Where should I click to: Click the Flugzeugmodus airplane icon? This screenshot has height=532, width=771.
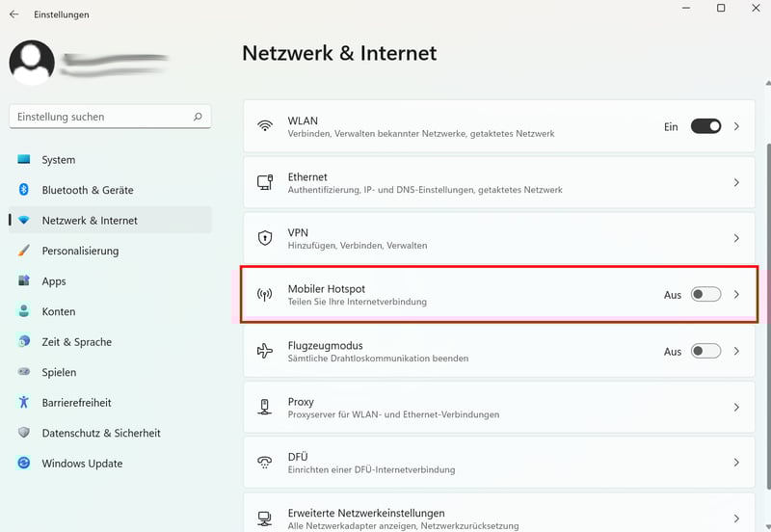pyautogui.click(x=265, y=351)
